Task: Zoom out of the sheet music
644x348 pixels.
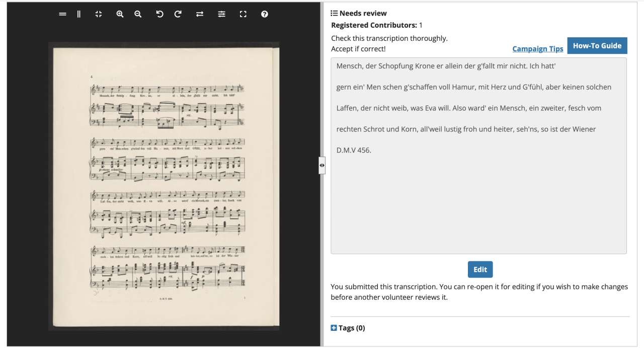Action: coord(138,14)
